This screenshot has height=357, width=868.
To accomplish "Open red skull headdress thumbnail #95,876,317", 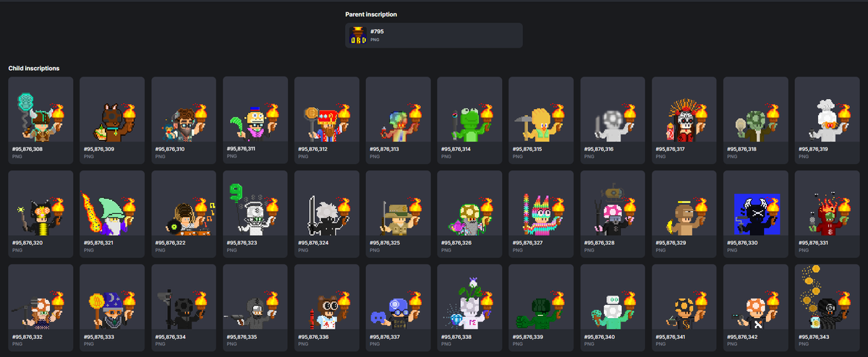I will tap(685, 110).
